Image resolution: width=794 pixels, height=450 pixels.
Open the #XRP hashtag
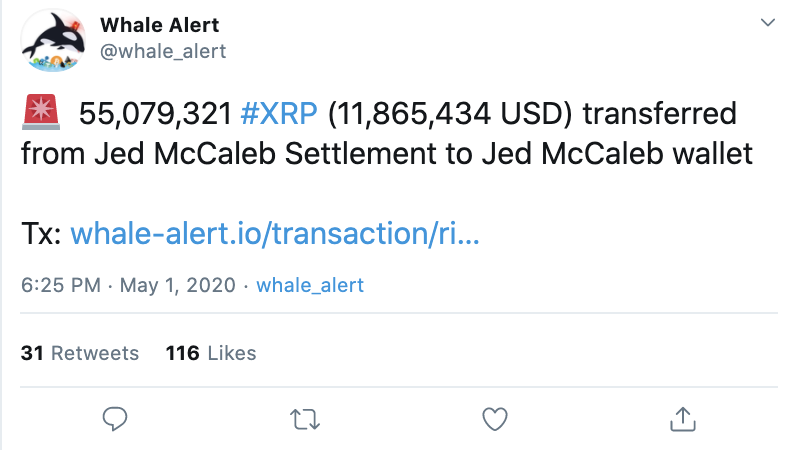click(x=279, y=113)
